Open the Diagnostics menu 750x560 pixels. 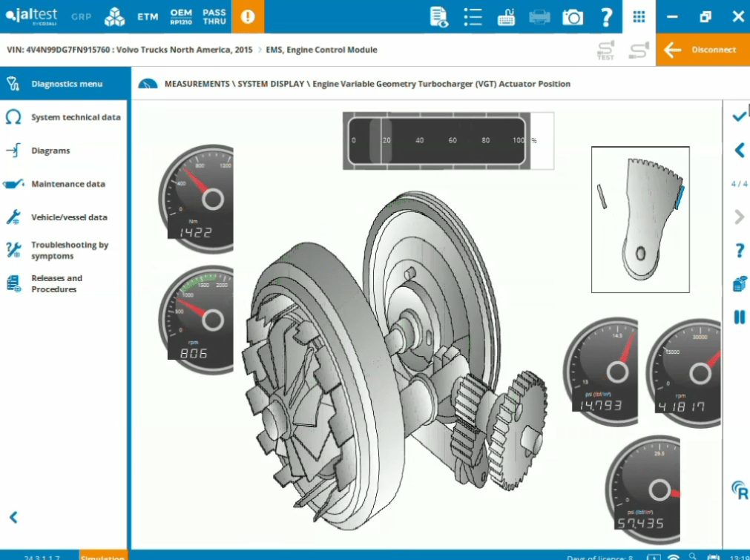click(66, 84)
